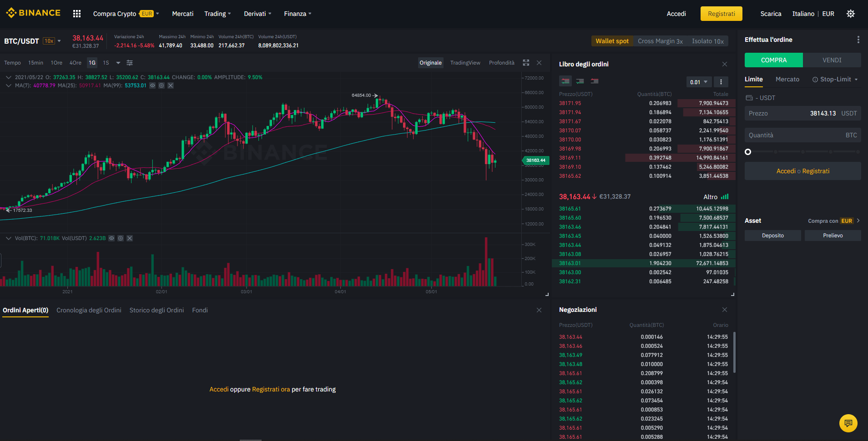Open the apps grid menu icon

77,14
